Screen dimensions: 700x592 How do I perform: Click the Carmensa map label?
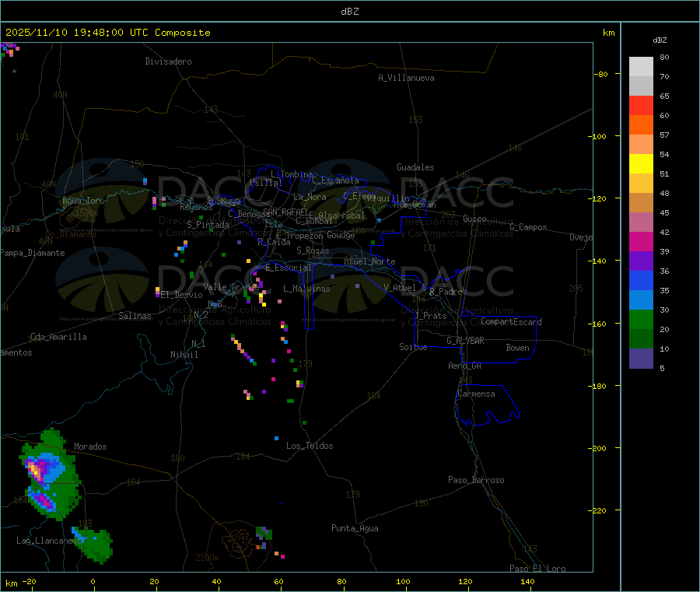coord(476,394)
